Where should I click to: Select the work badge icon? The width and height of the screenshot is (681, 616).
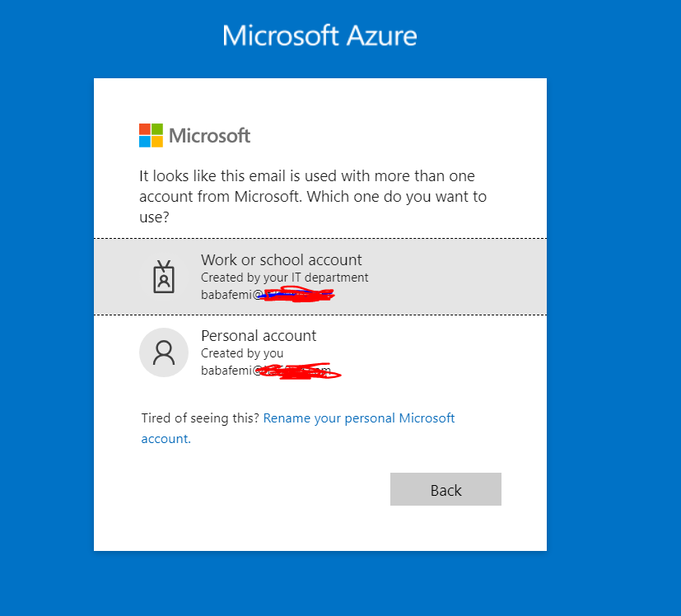(164, 277)
